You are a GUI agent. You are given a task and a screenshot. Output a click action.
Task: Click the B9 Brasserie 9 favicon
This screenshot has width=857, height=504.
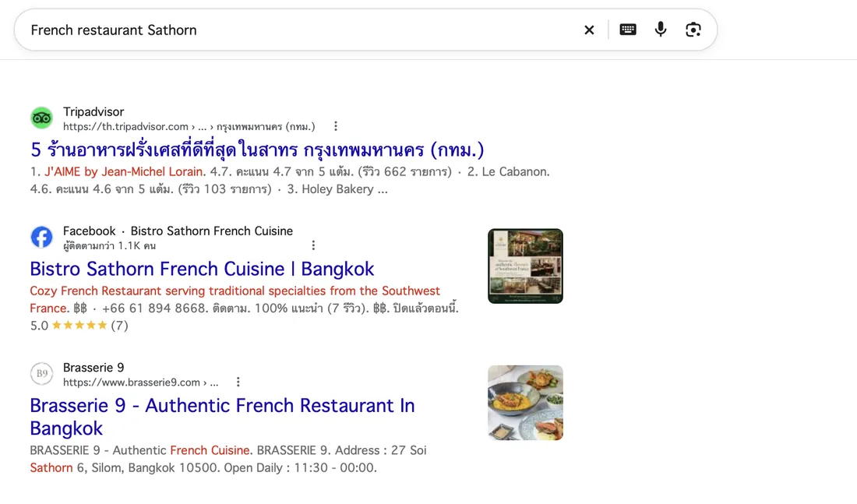coord(41,374)
